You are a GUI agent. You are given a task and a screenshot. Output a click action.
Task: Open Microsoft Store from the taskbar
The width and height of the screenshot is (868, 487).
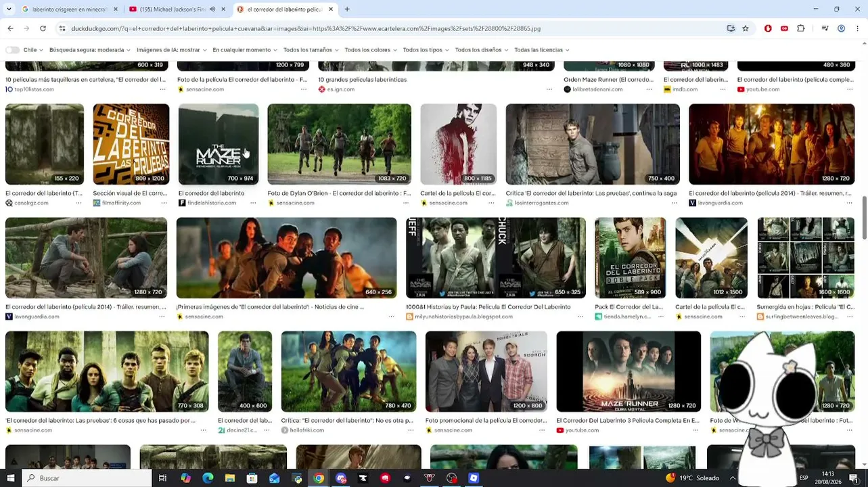252,478
